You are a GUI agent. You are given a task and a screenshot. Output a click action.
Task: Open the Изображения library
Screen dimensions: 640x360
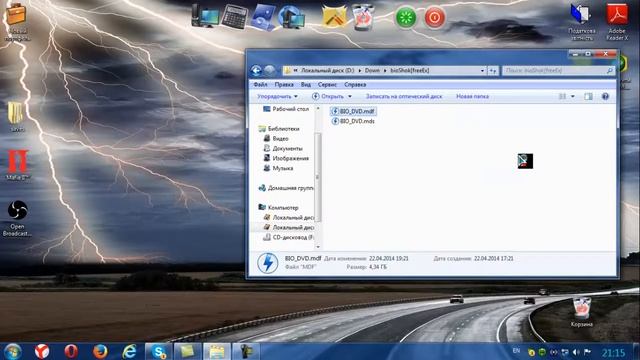click(x=286, y=158)
